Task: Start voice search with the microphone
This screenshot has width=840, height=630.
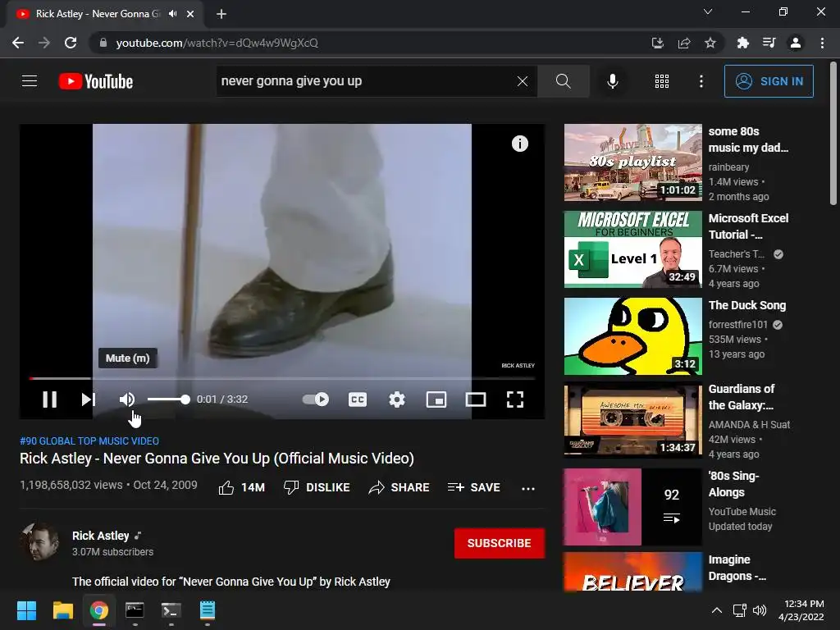Action: coord(612,81)
